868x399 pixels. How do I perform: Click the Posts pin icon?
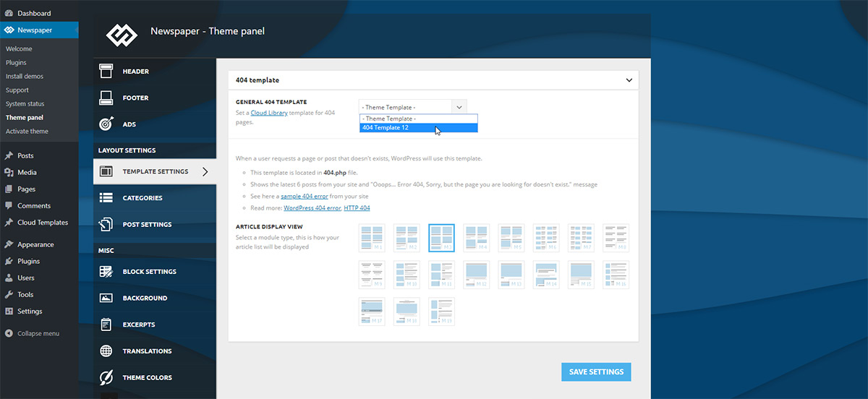(9, 156)
